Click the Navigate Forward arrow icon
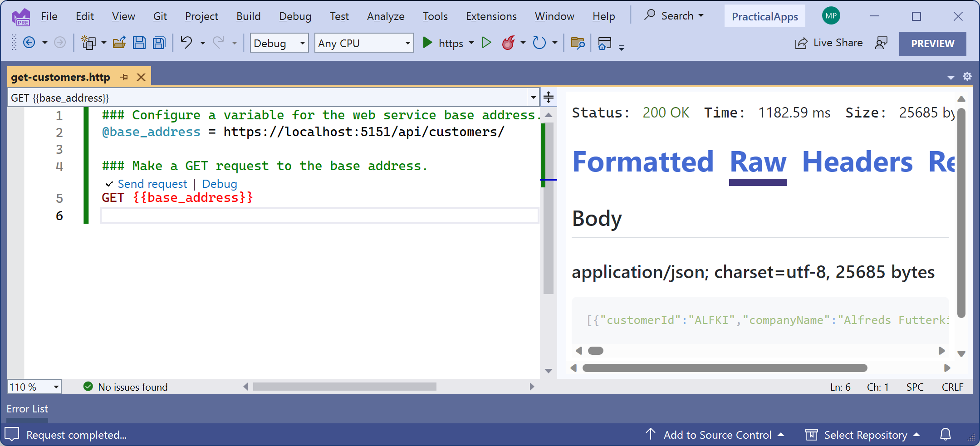Viewport: 980px width, 446px height. tap(60, 43)
